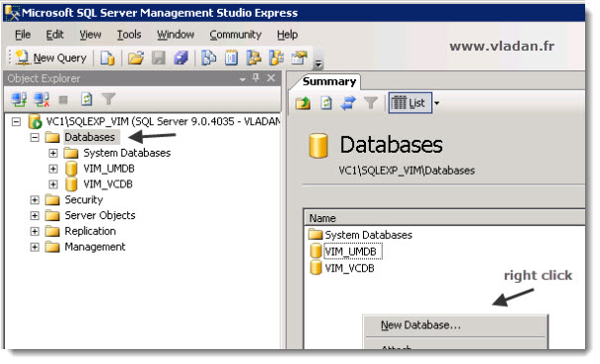
Task: Toggle Object Explorer auto-hide pin
Action: (256, 78)
